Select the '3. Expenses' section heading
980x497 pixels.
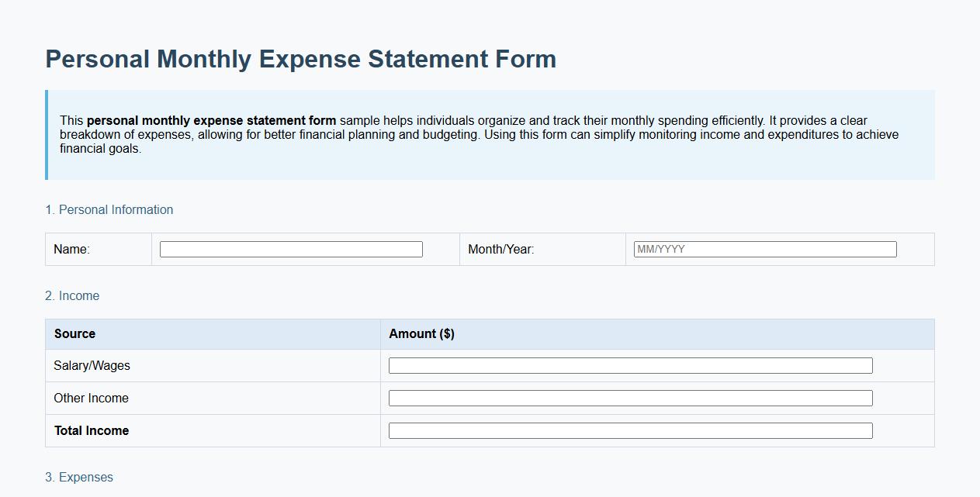pos(79,478)
